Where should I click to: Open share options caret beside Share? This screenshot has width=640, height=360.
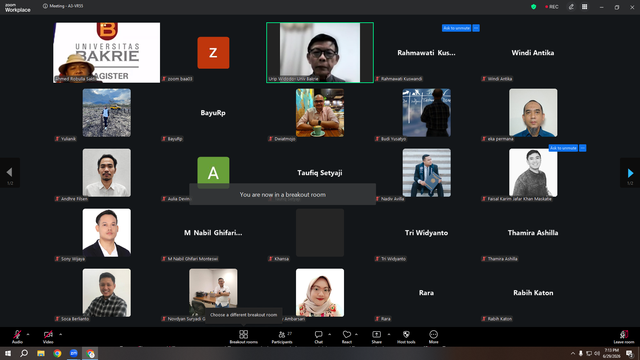pyautogui.click(x=389, y=334)
